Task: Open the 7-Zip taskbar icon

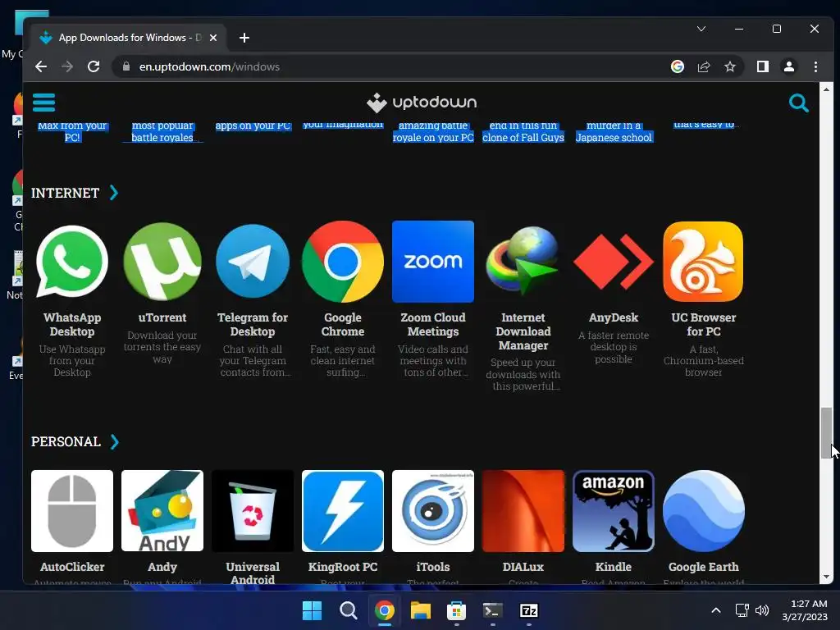Action: [529, 610]
